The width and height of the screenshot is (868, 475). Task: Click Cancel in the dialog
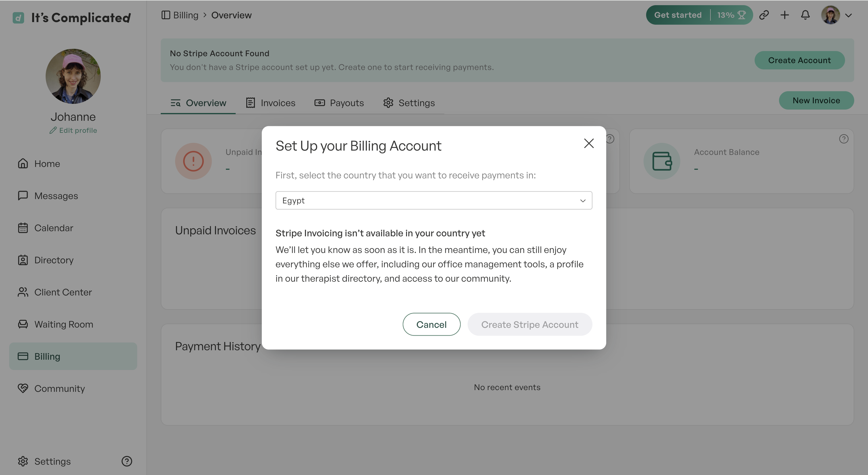pyautogui.click(x=431, y=324)
